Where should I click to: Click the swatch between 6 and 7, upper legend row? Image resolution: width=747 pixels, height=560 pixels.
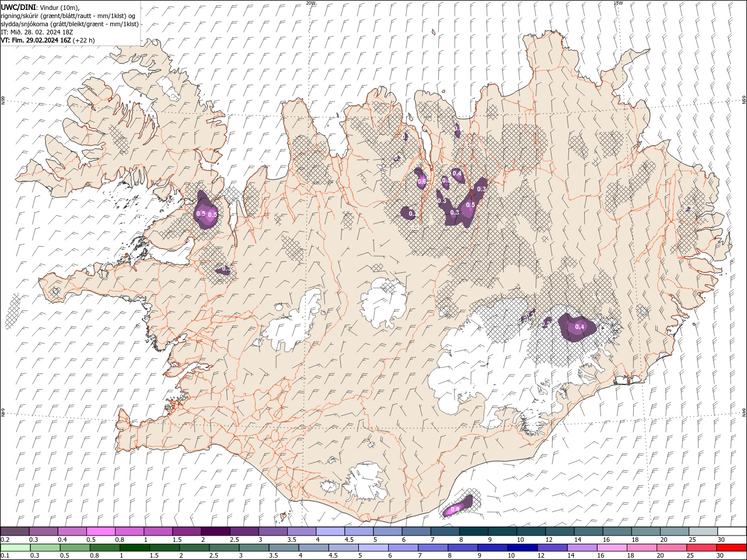click(416, 531)
